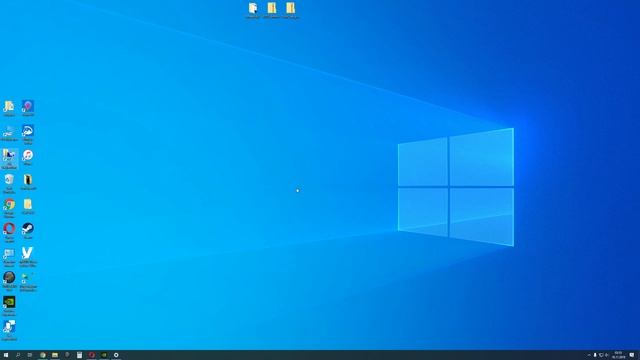Open Task View on the taskbar
Screen dimensions: 640x360
click(30, 355)
